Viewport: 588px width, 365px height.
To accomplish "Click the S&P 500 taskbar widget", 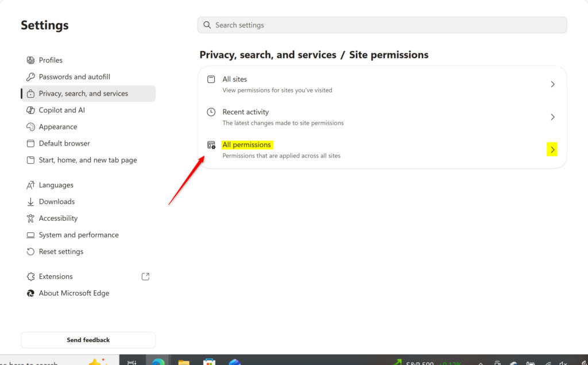I will tap(427, 362).
